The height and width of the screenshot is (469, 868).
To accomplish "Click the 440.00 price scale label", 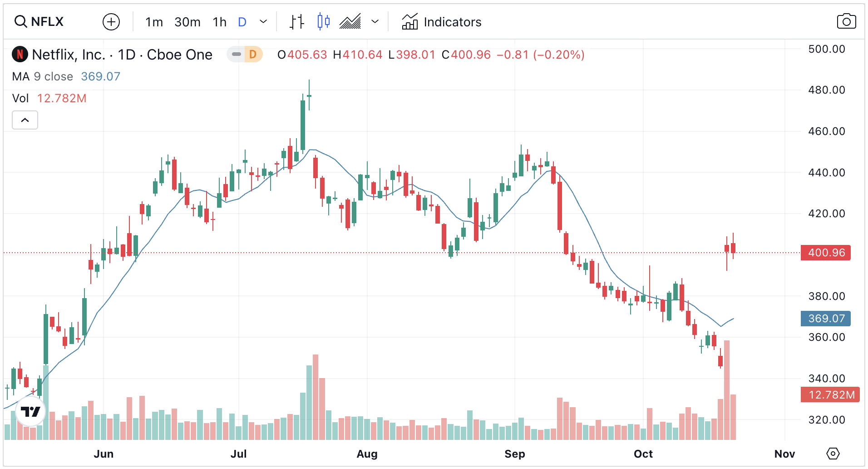I will pos(827,173).
